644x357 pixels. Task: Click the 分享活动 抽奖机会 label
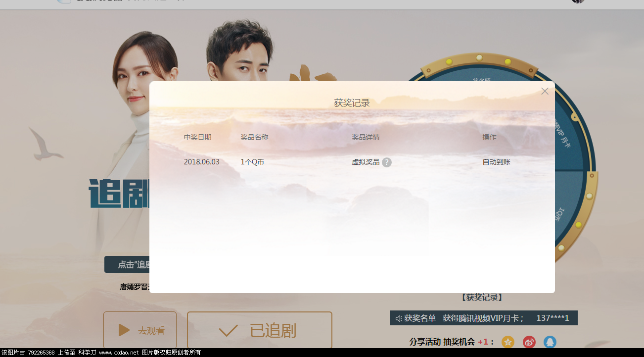coord(442,342)
